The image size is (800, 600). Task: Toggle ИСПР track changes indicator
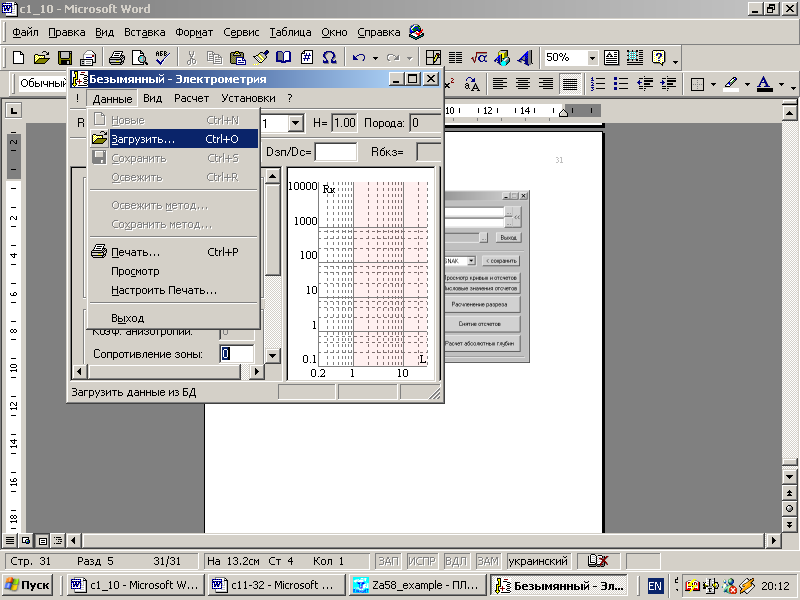(x=422, y=561)
